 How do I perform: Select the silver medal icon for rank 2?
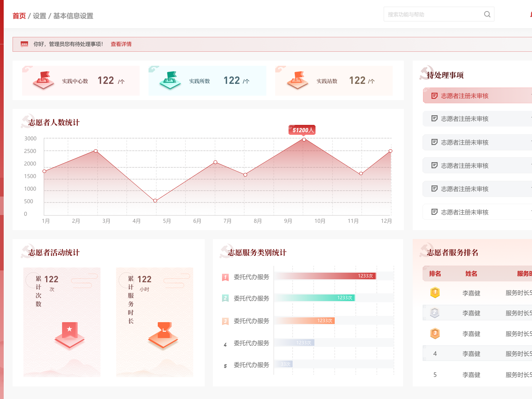(435, 313)
